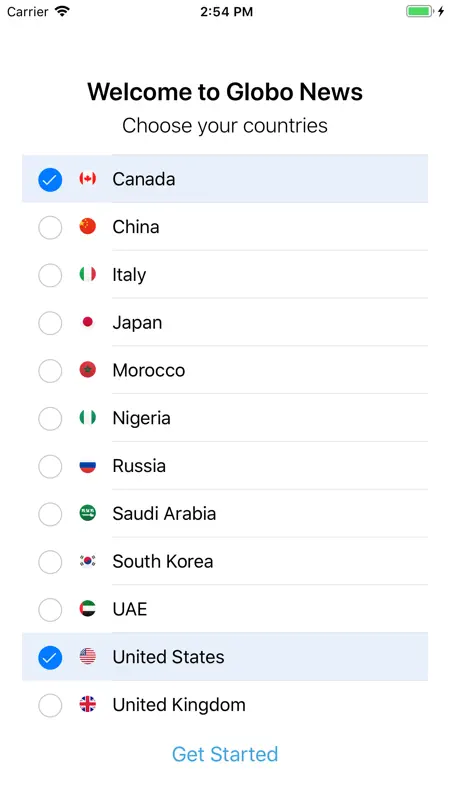
Task: Tap the battery icon in status bar
Action: pos(420,11)
